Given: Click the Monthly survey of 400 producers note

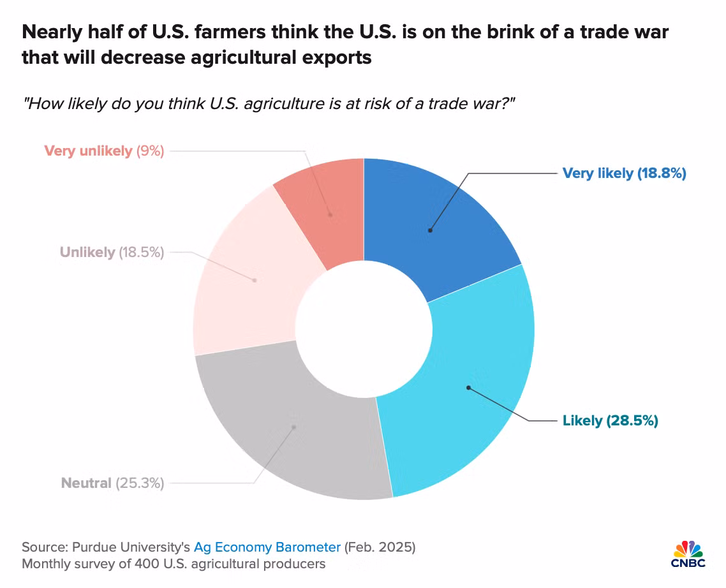Looking at the screenshot, I should 174,564.
